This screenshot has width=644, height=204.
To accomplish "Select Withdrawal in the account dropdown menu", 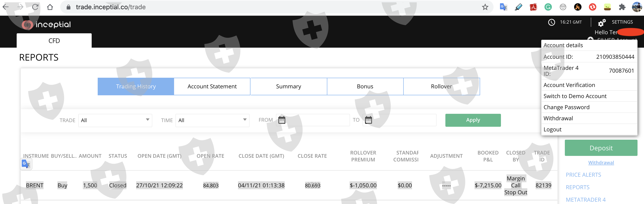I will pyautogui.click(x=589, y=118).
